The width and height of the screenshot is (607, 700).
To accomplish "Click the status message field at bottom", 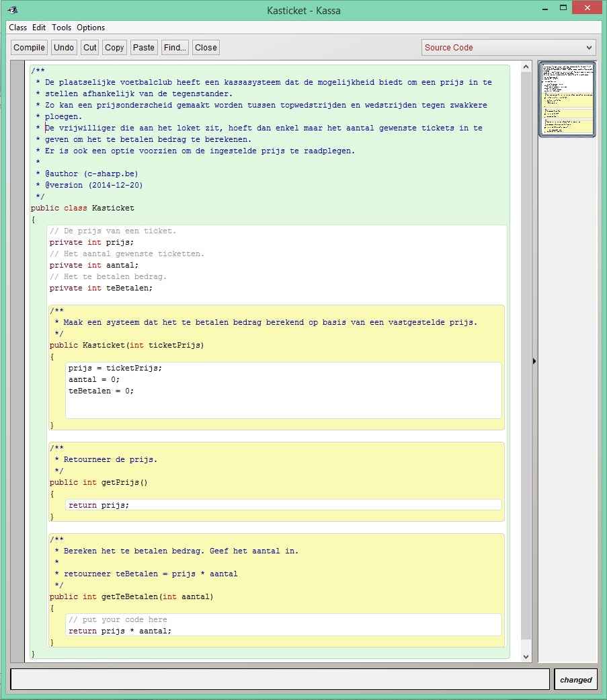I will coord(280,679).
